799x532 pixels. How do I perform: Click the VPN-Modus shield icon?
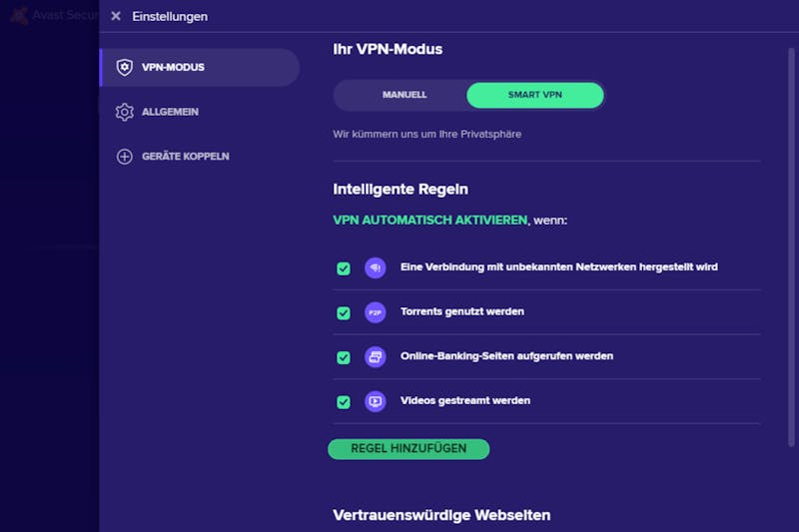(x=124, y=67)
